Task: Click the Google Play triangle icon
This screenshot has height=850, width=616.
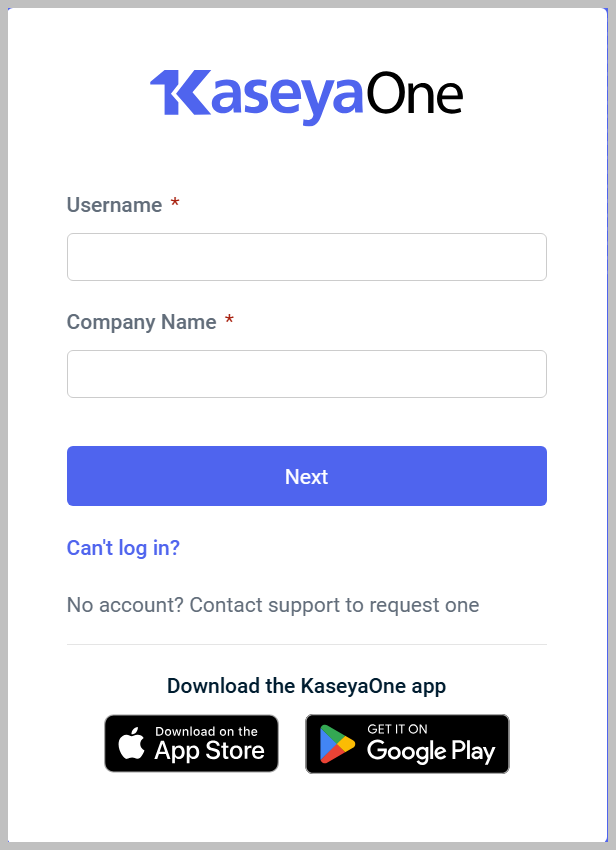Action: click(x=337, y=744)
